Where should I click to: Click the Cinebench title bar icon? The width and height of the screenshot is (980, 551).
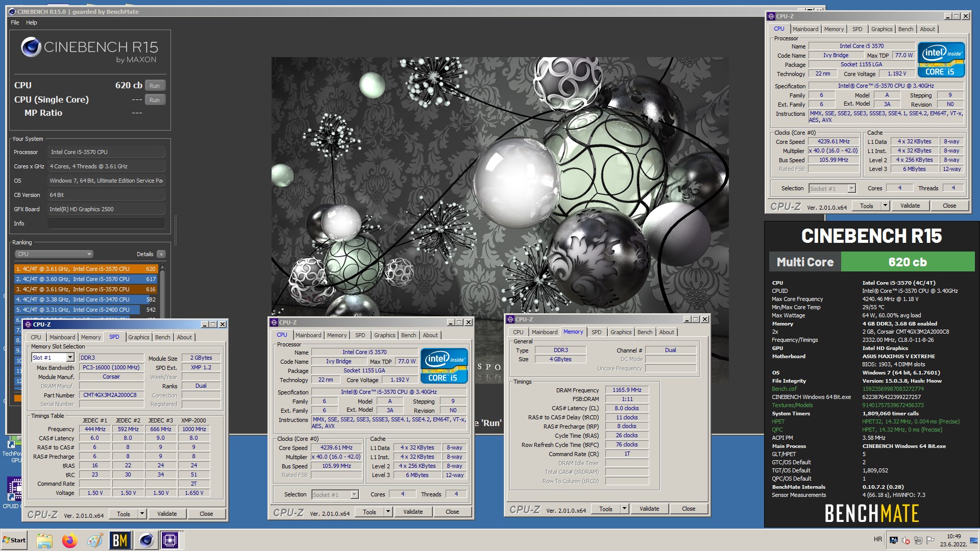12,11
